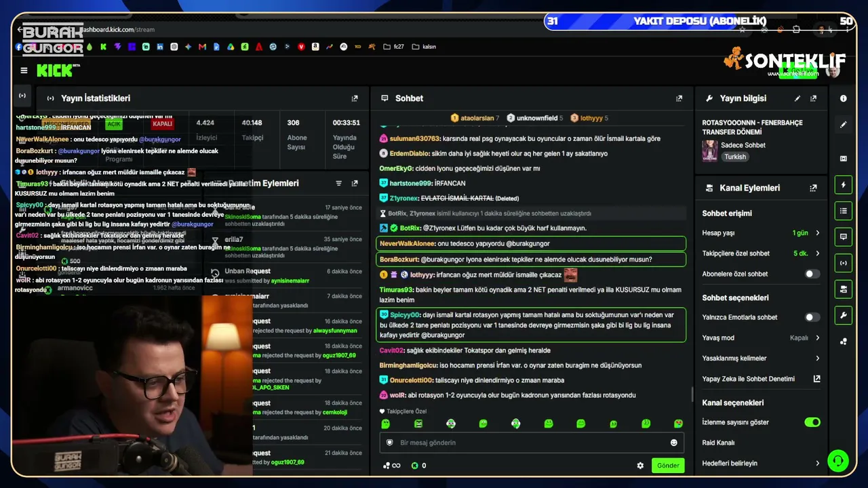This screenshot has height=488, width=868.
Task: Pop out the Kanal Eylemleri panel
Action: click(813, 188)
